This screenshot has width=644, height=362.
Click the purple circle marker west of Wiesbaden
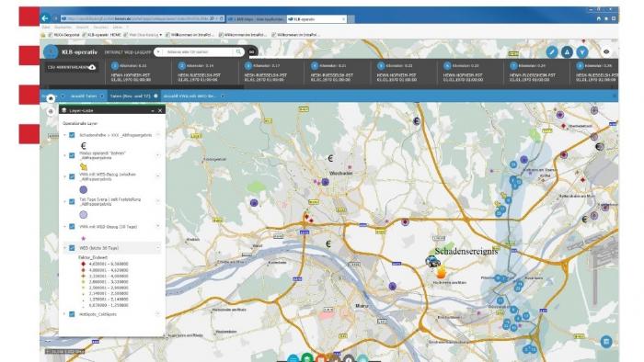pos(254,202)
